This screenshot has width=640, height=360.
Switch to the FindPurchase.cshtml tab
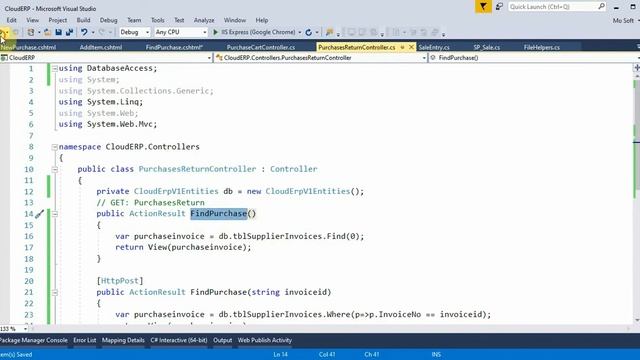point(174,47)
